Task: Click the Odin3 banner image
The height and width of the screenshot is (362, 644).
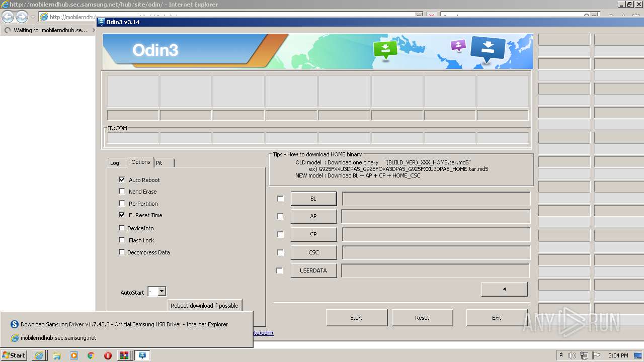Action: pyautogui.click(x=318, y=51)
